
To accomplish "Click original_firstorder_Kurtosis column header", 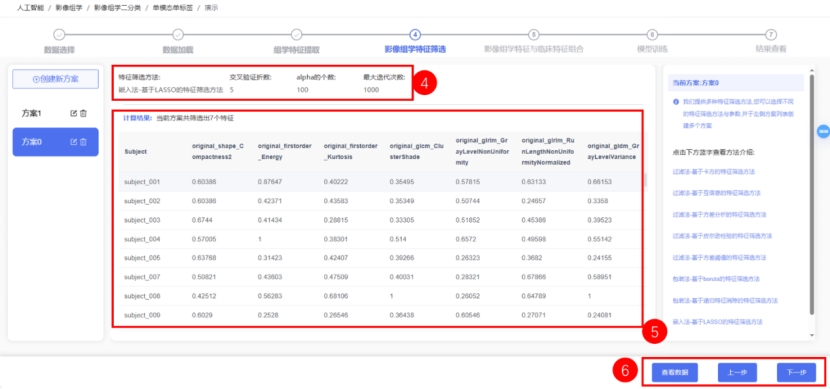I will (x=350, y=151).
